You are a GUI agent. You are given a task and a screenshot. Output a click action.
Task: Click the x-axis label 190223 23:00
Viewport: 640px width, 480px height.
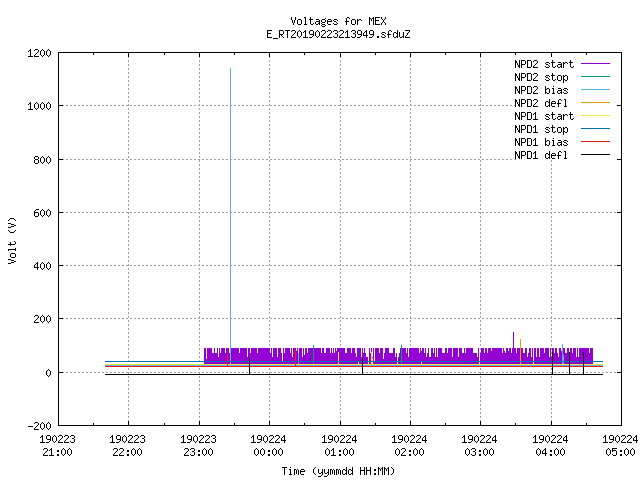pos(198,446)
